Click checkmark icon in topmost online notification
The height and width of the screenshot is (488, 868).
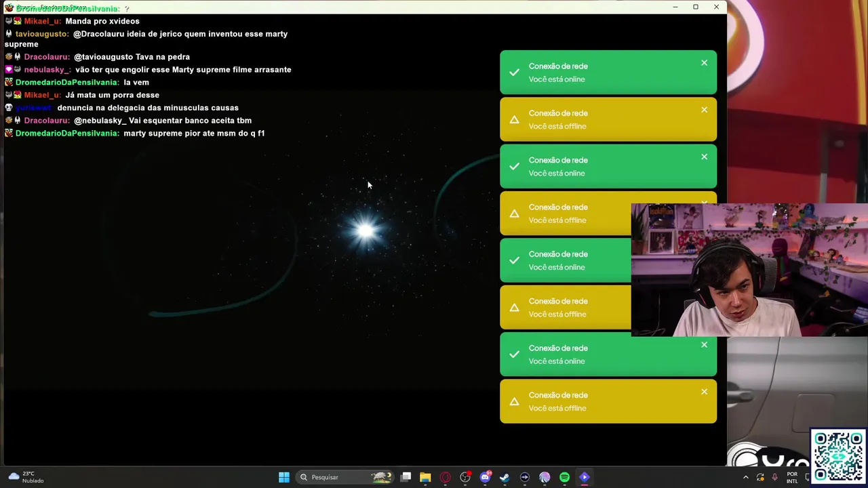[x=514, y=73]
